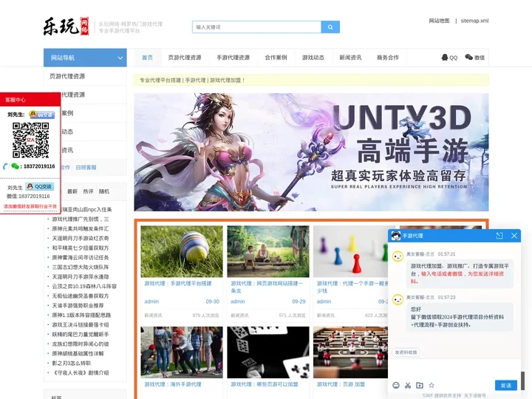Open 合作案例 nav item
The height and width of the screenshot is (399, 532).
276,58
